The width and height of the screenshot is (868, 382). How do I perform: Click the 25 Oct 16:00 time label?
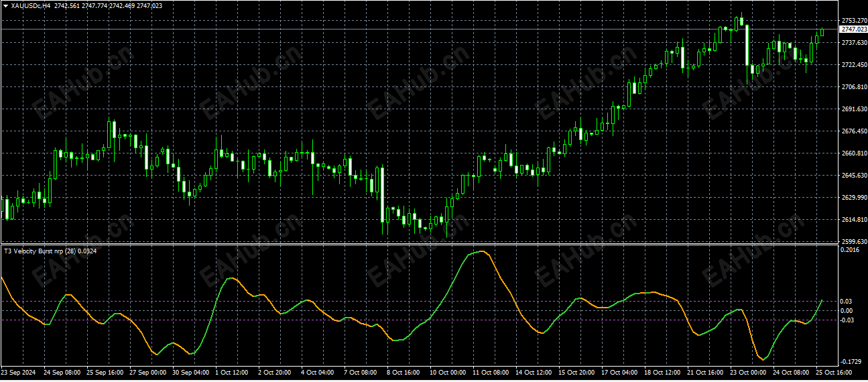click(834, 372)
